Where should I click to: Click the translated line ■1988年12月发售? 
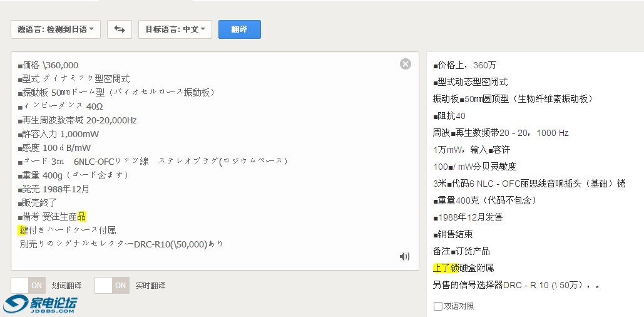468,217
